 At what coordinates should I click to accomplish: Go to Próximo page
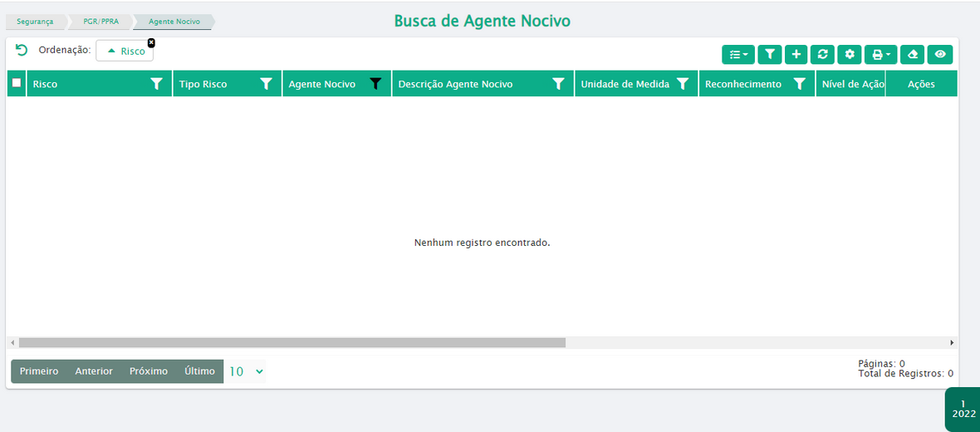pyautogui.click(x=149, y=371)
